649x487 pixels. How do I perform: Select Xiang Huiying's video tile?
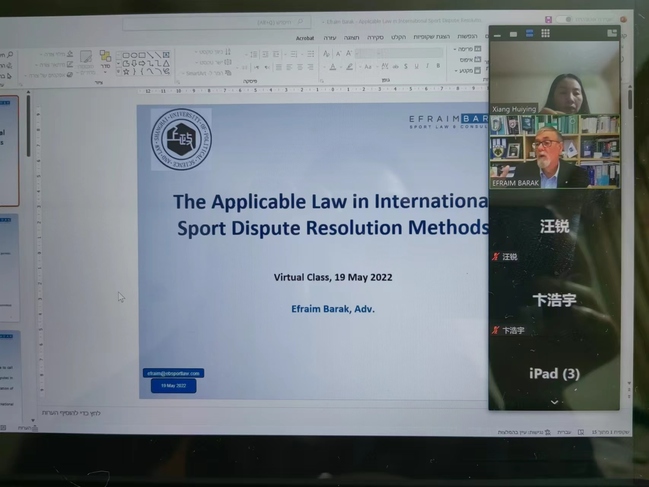click(554, 92)
